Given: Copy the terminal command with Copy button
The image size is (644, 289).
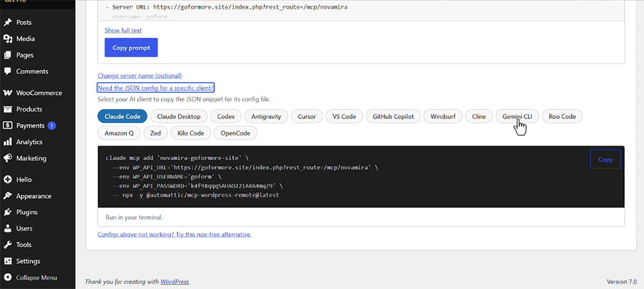Looking at the screenshot, I should (x=605, y=160).
